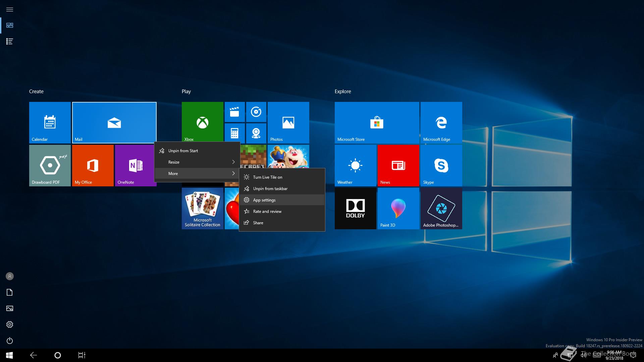This screenshot has width=644, height=362.
Task: Launch Microsoft Edge tile
Action: coord(441,123)
